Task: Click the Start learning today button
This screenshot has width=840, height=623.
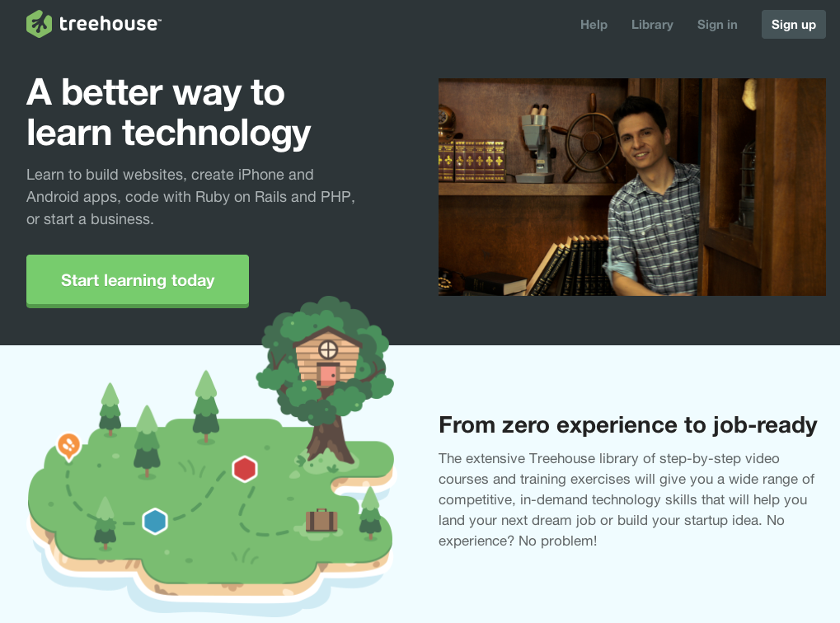Action: (x=138, y=281)
